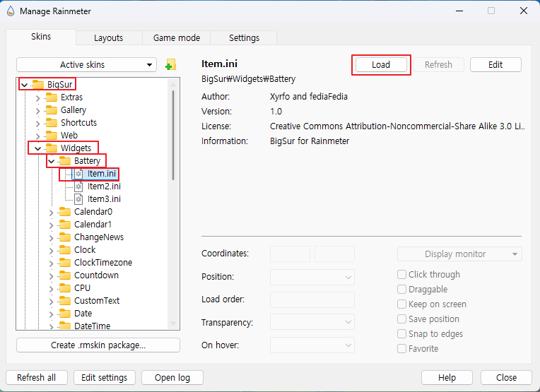Select the DateTime folder row

[x=93, y=326]
